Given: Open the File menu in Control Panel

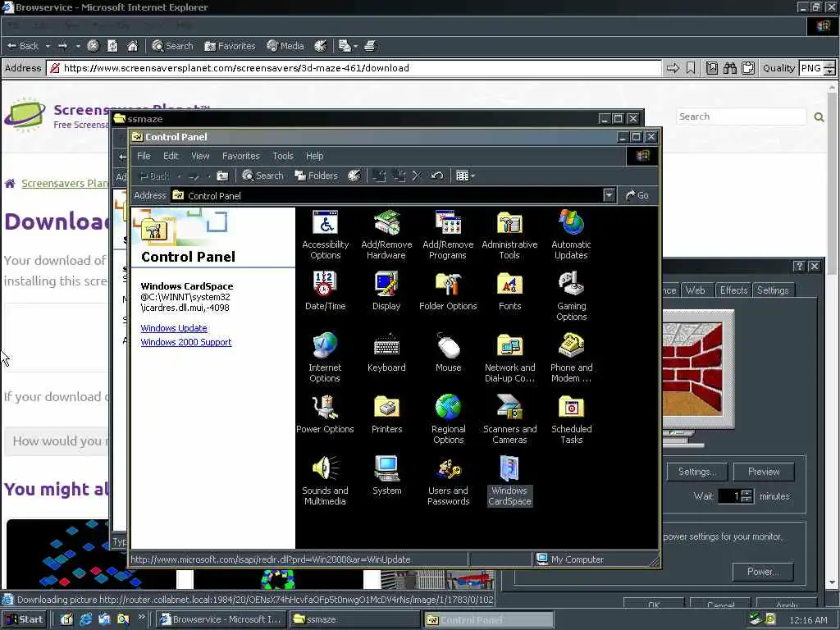Looking at the screenshot, I should pos(144,156).
